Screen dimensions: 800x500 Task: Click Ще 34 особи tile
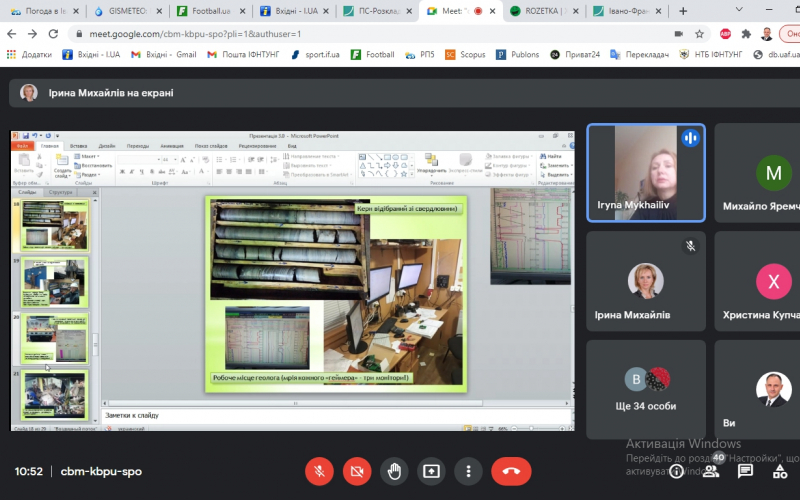click(646, 390)
